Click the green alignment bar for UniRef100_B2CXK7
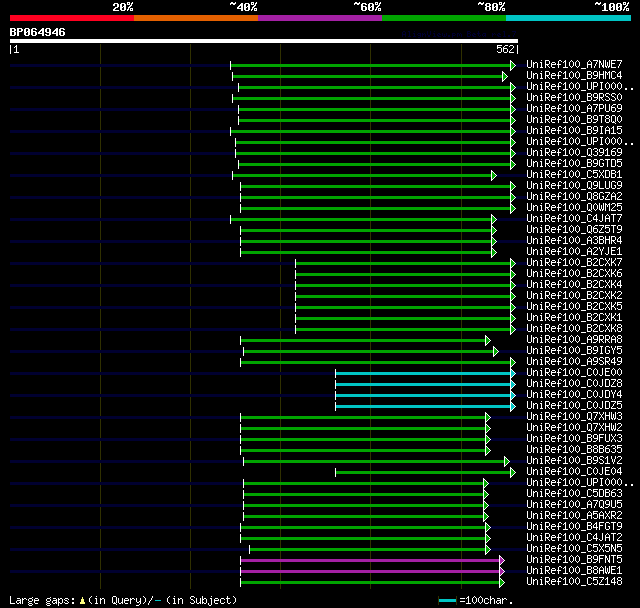Screen dimensions: 640x608 pos(403,263)
